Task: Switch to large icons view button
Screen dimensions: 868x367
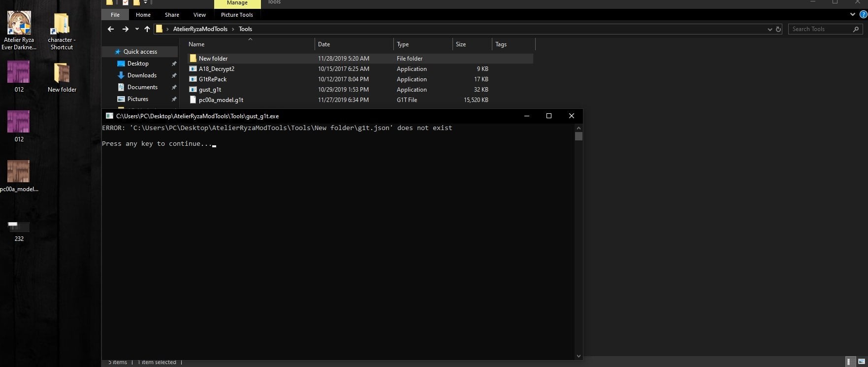Action: (x=861, y=362)
